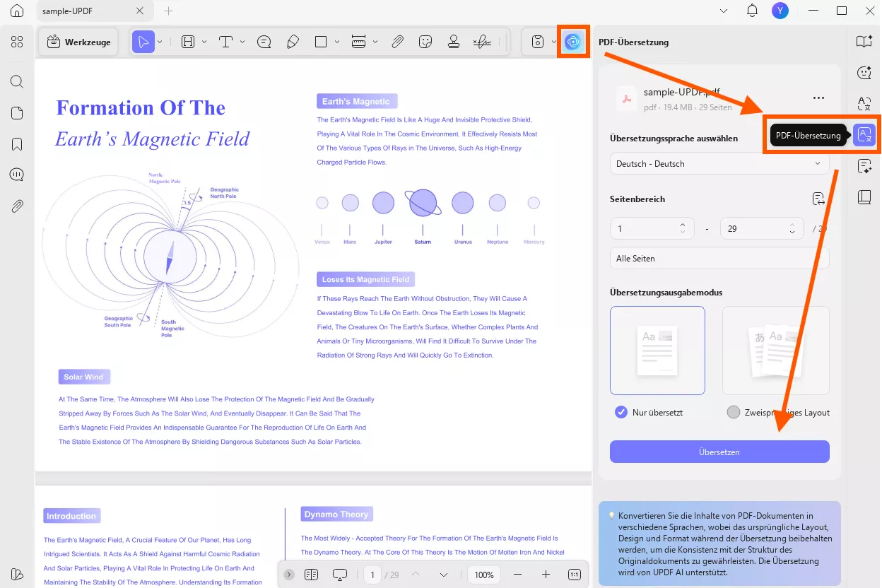Select the signature tool
Image resolution: width=882 pixels, height=588 pixels.
click(x=483, y=42)
